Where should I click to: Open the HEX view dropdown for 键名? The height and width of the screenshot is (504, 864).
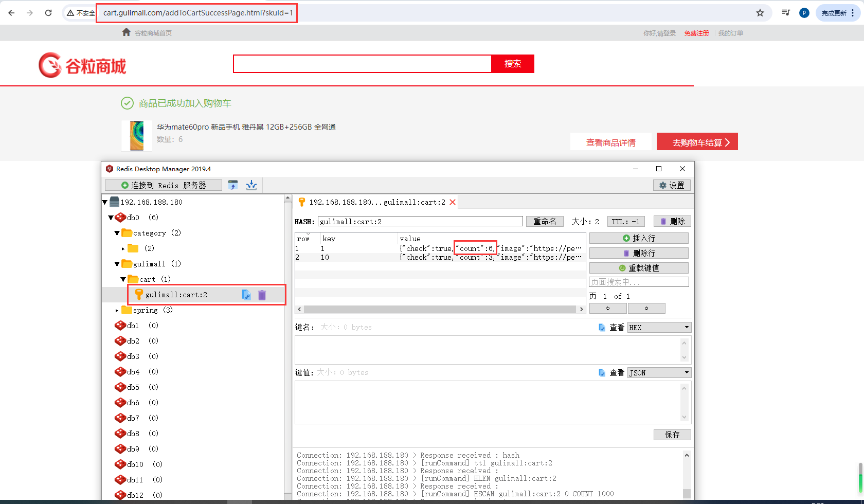(x=659, y=328)
